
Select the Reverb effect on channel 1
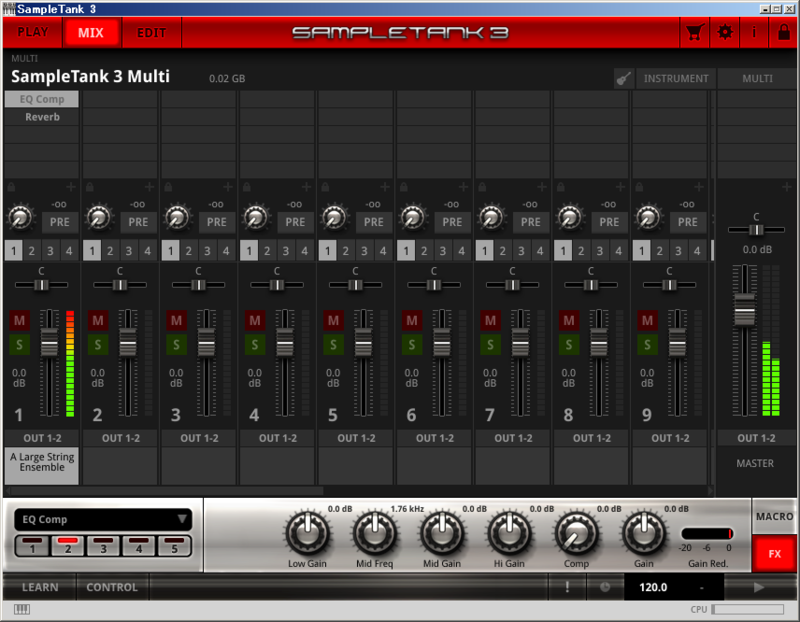pos(42,117)
